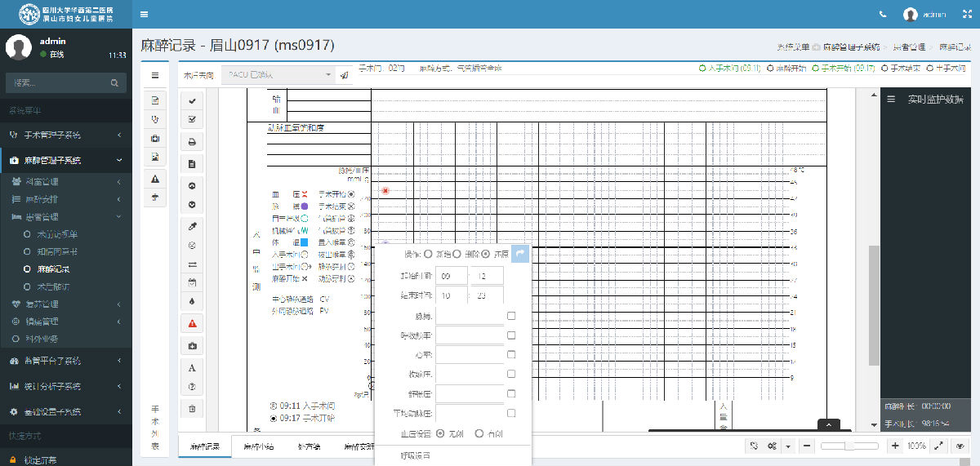Image resolution: width=980 pixels, height=466 pixels.
Task: Select the unselected second radio of the blood pressure row
Action: pyautogui.click(x=479, y=433)
